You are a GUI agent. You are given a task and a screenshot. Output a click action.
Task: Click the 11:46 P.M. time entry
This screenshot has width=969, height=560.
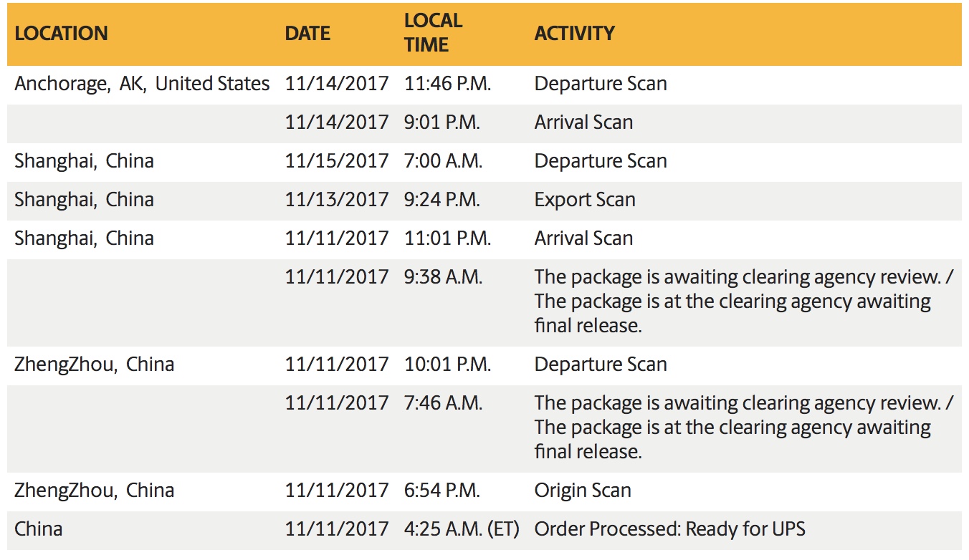[x=447, y=84]
